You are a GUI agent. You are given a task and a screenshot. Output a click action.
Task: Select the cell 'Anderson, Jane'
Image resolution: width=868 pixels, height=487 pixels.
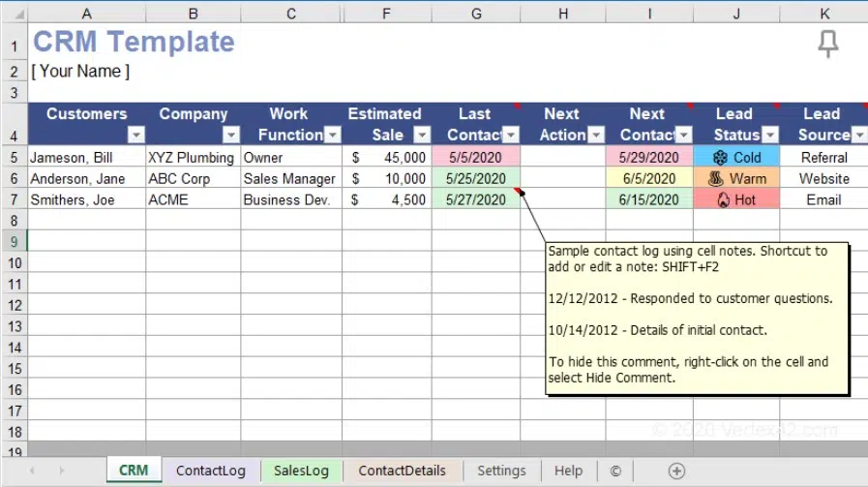coord(87,178)
